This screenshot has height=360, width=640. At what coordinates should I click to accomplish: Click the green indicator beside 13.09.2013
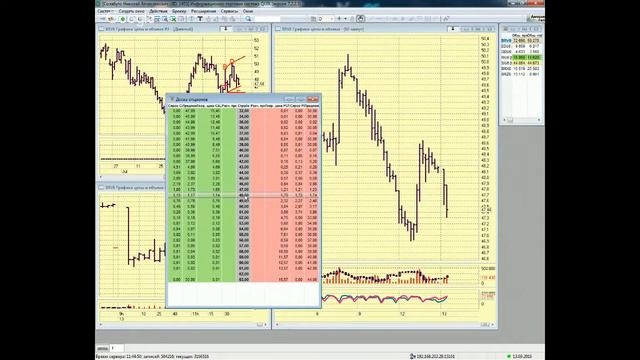point(509,356)
